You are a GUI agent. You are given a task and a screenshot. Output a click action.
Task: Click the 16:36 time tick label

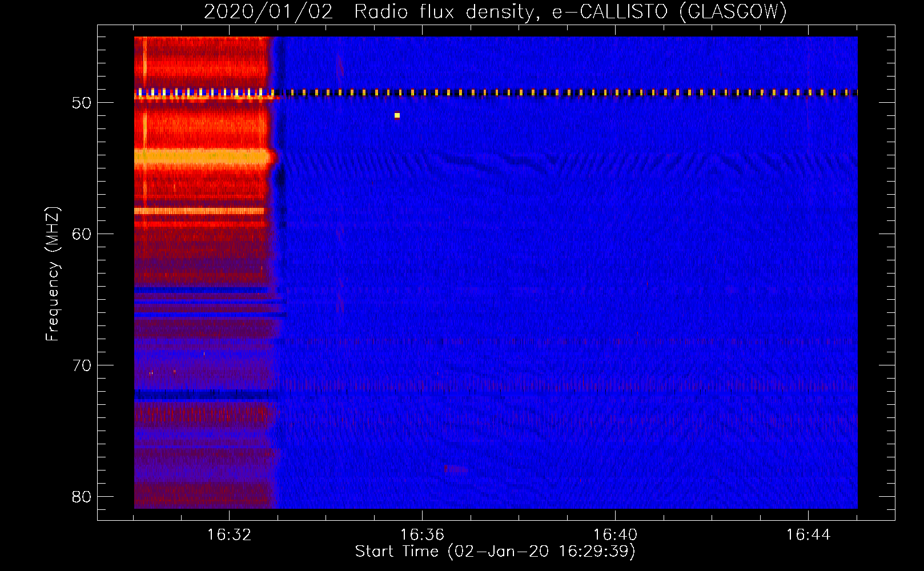point(422,535)
